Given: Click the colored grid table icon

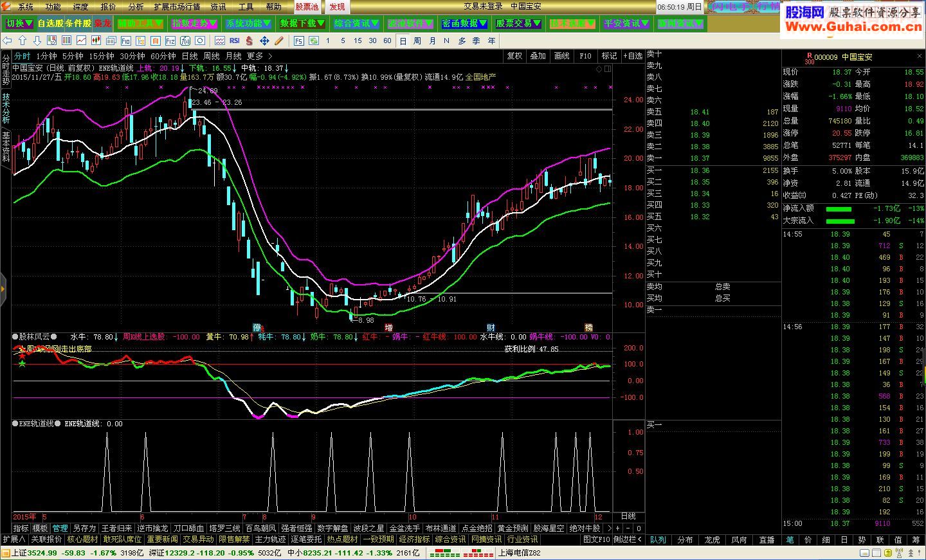Looking at the screenshot, I should tap(66, 41).
